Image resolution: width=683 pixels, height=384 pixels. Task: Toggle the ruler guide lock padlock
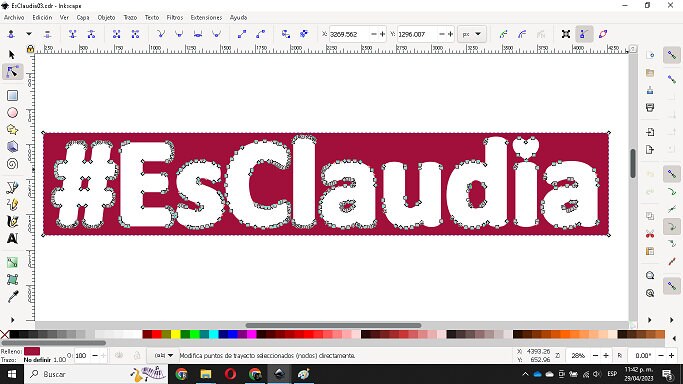point(30,49)
